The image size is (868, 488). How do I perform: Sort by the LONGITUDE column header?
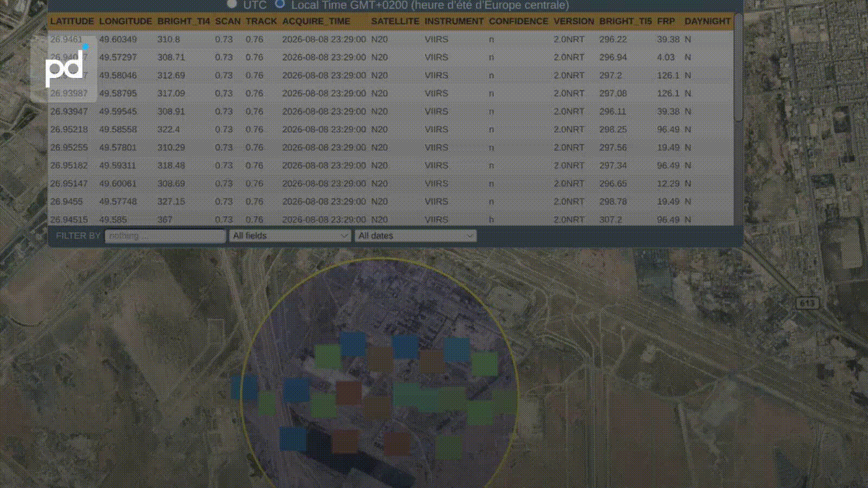(x=125, y=21)
